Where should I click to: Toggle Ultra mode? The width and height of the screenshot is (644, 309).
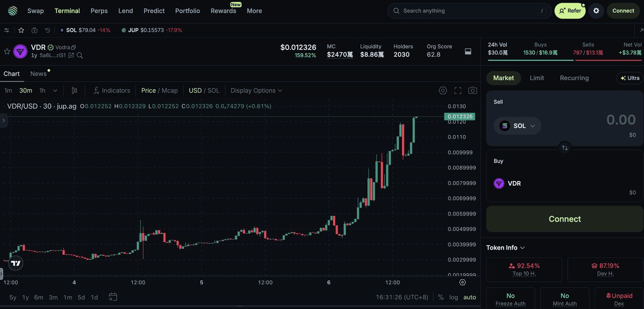630,78
